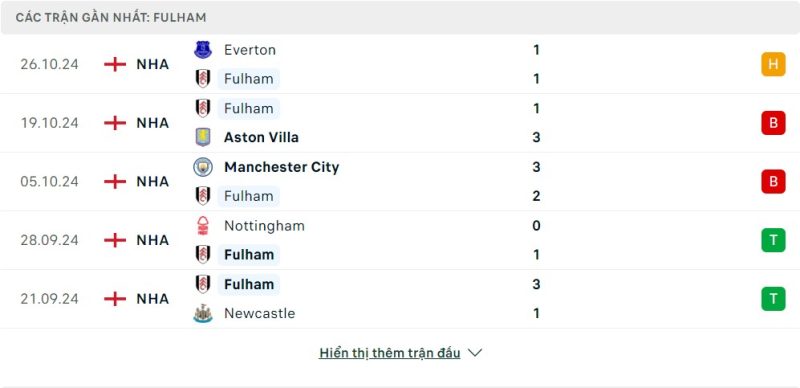The image size is (800, 388).
Task: Click England flag on 26.10.24 row
Action: click(x=115, y=64)
